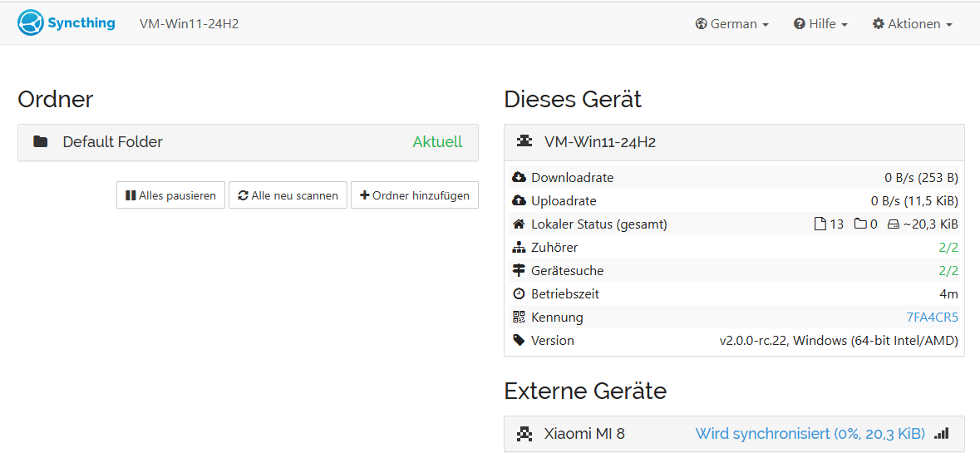Click the Betriebszeit clock icon
The height and width of the screenshot is (458, 980).
(x=519, y=293)
